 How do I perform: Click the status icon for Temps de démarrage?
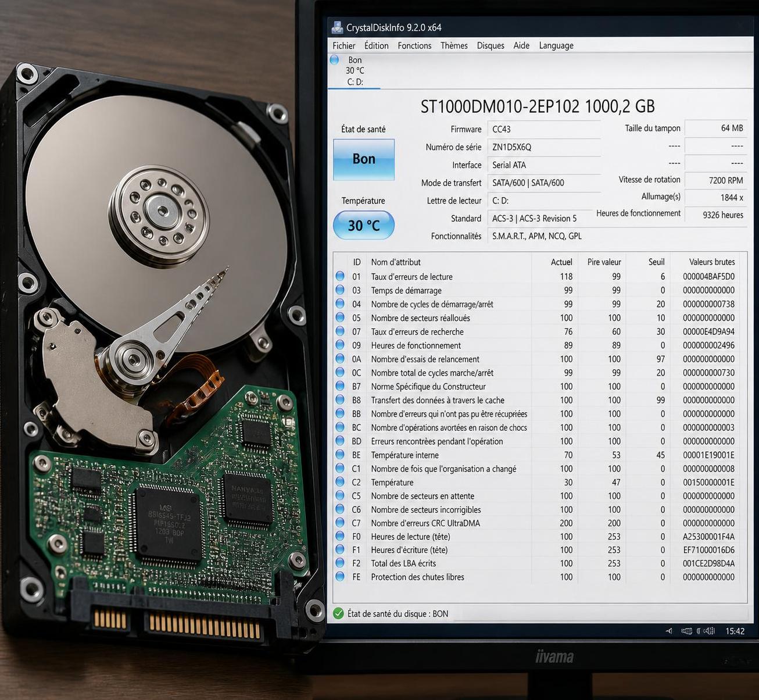340,290
